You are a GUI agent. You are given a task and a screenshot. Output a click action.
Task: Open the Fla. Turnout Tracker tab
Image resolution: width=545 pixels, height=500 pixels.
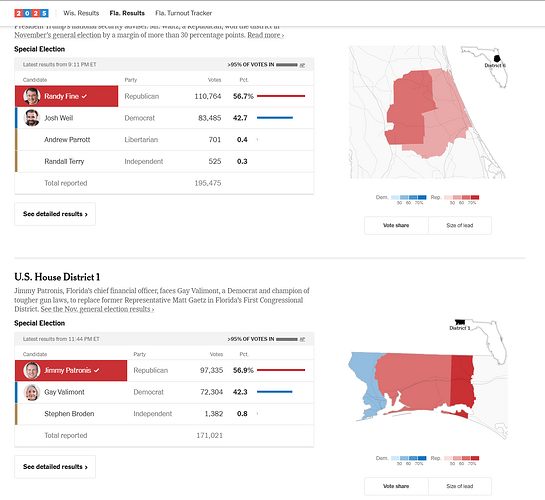184,13
